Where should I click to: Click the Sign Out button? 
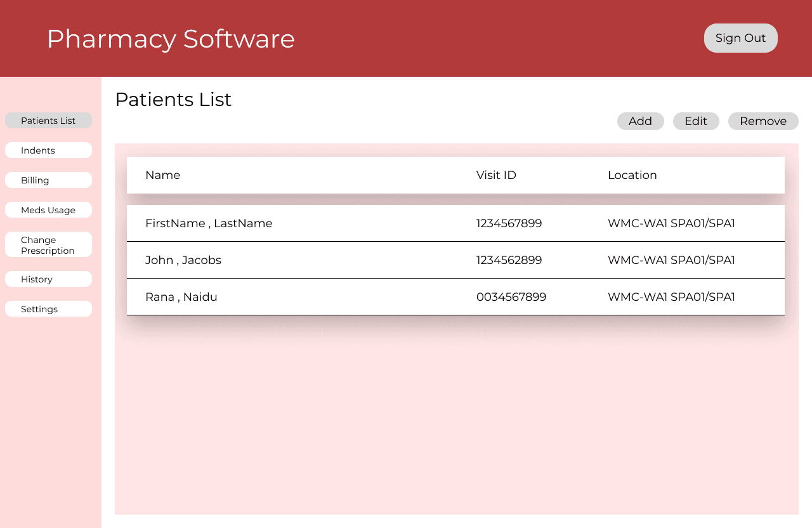(741, 38)
